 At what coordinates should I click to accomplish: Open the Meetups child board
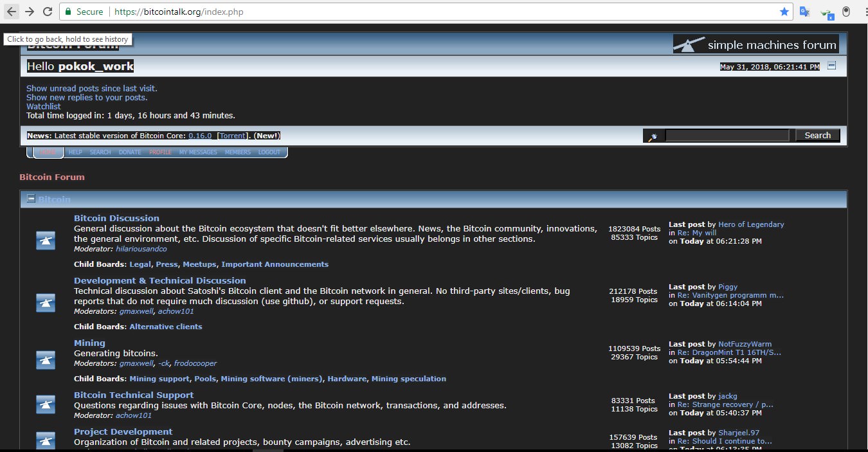pyautogui.click(x=199, y=264)
